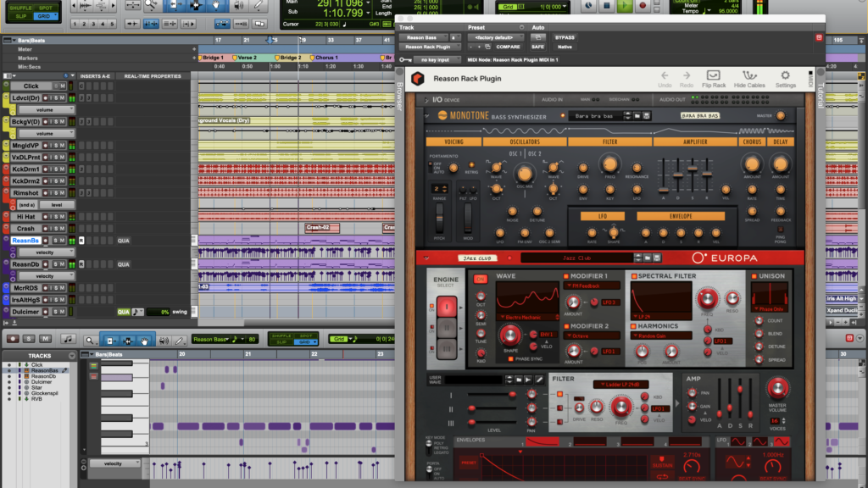Screen dimensions: 868x488
Task: Click the plugin key input key icon
Action: tap(405, 60)
